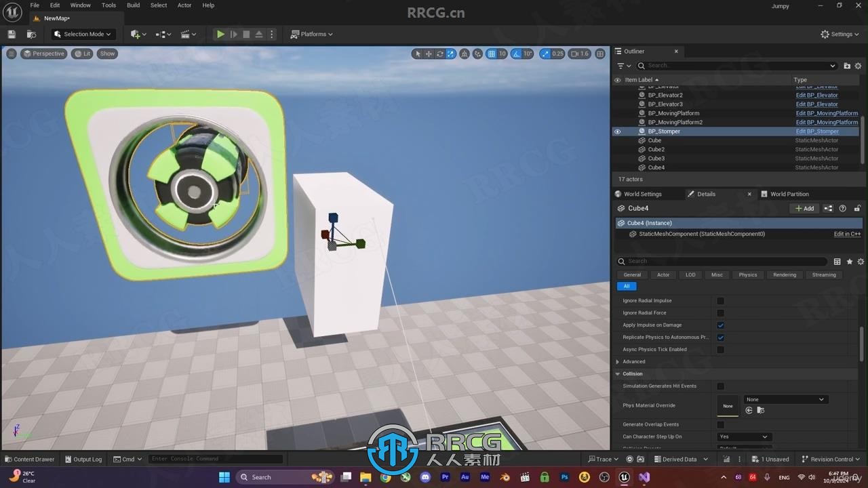Open the Selection Mode dropdown

coord(83,34)
